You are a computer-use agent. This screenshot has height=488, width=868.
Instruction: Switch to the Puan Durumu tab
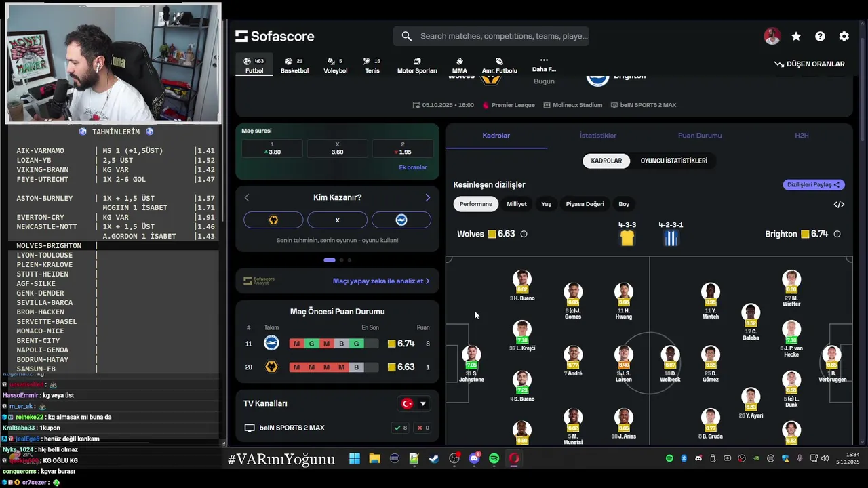700,136
